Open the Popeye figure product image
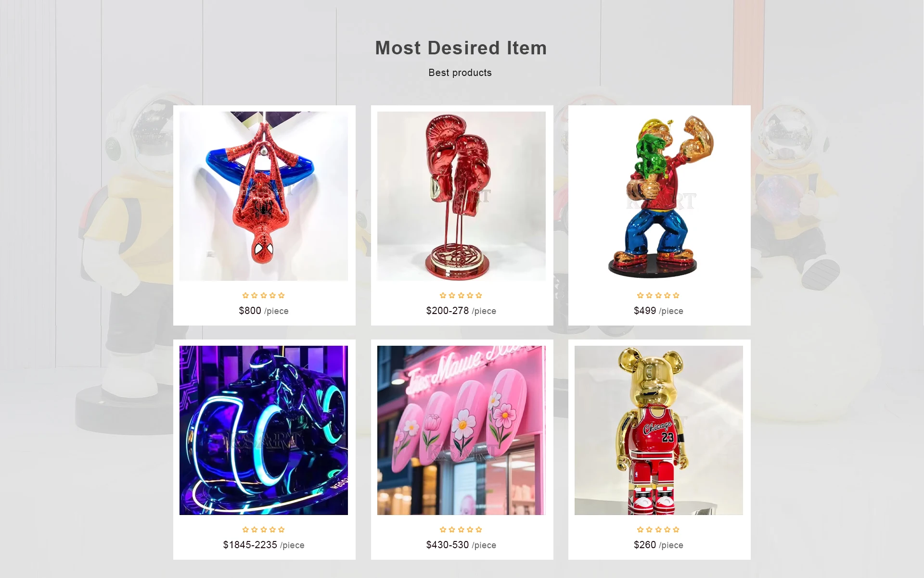924x578 pixels. pyautogui.click(x=659, y=196)
